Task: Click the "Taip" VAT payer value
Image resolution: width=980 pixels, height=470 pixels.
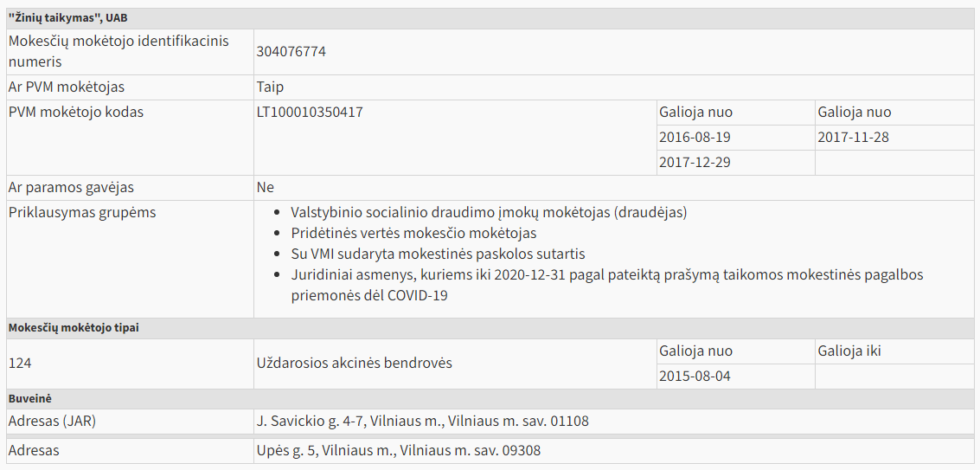Action: [x=270, y=87]
